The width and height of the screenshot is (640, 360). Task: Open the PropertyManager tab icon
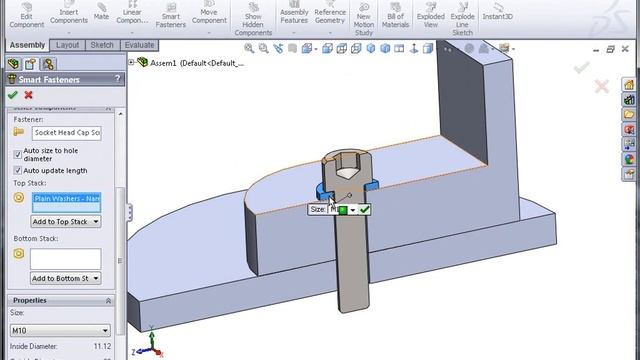[31, 64]
